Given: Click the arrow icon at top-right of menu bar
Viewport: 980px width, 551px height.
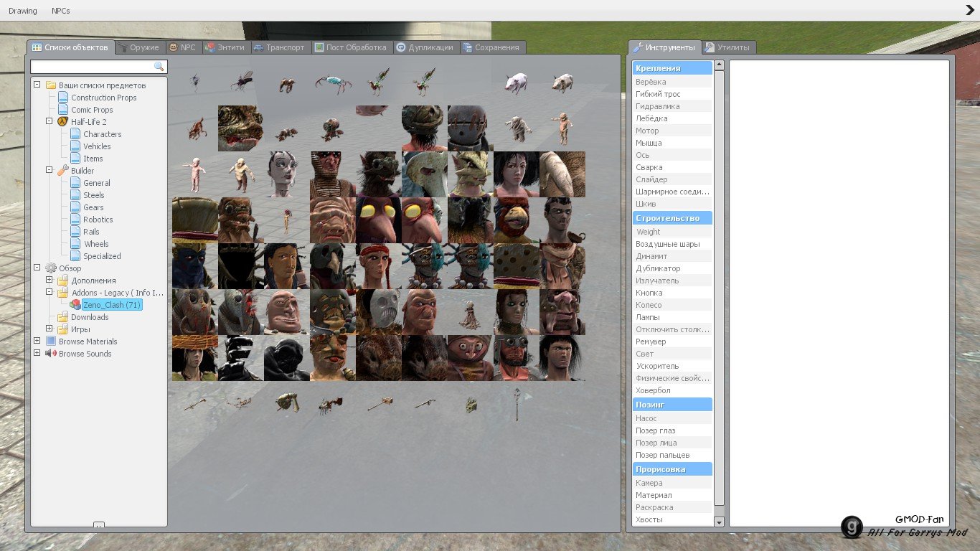Looking at the screenshot, I should coord(970,10).
